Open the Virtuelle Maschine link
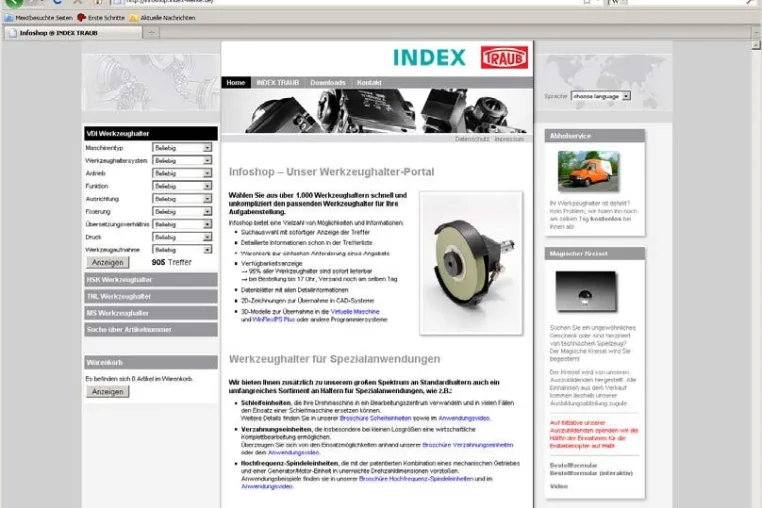Image resolution: width=762 pixels, height=508 pixels. coord(355,312)
